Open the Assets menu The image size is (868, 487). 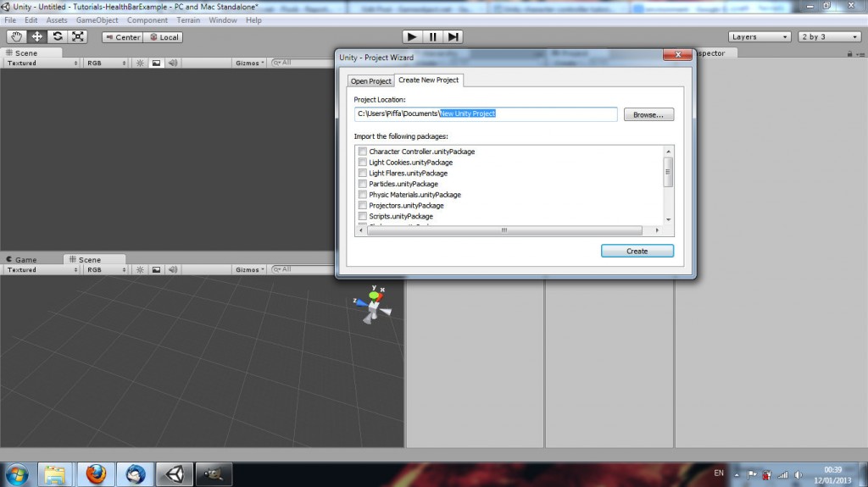(x=57, y=20)
